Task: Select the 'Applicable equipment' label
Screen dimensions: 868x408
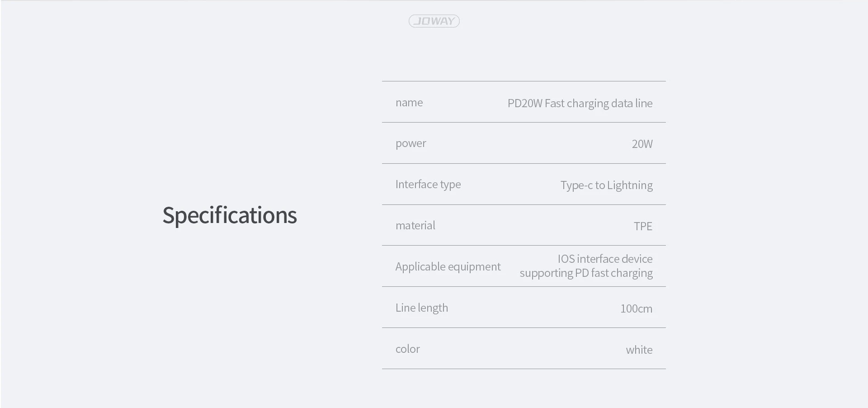Action: pyautogui.click(x=448, y=267)
